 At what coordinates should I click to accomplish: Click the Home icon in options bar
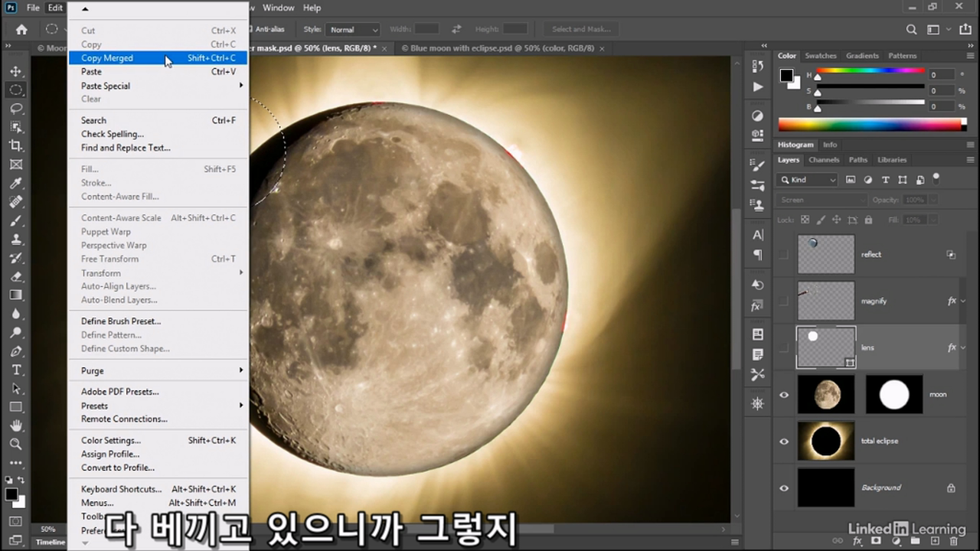(21, 30)
